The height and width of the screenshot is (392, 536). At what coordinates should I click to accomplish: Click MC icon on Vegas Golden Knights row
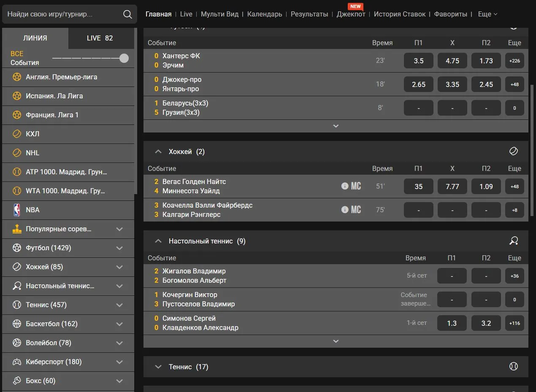pyautogui.click(x=356, y=186)
